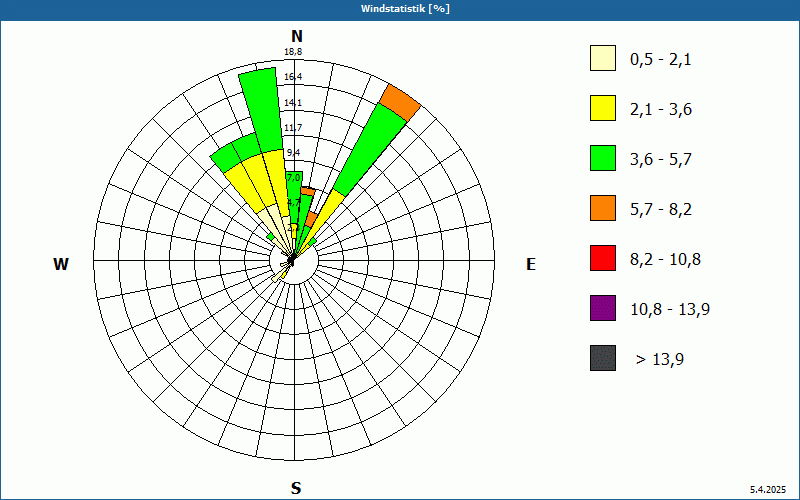Click the tallest green north-north-west wind bar
Image resolution: width=800 pixels, height=500 pixels.
pos(262,110)
